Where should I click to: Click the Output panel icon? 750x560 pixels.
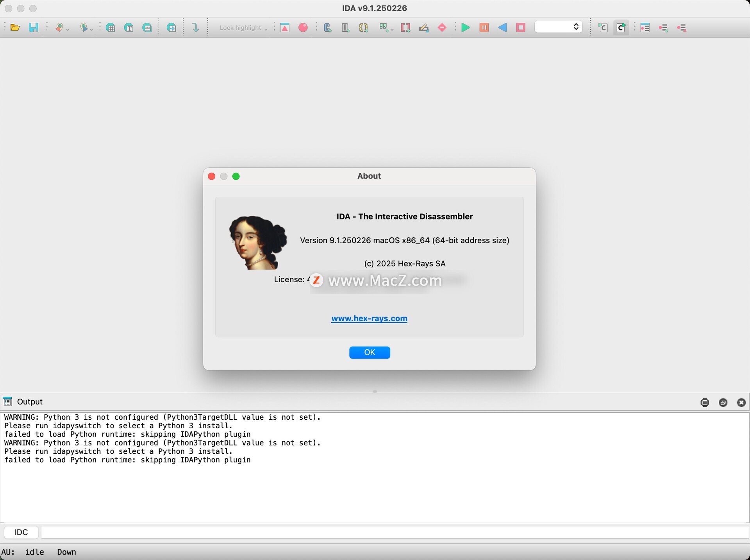click(x=7, y=402)
